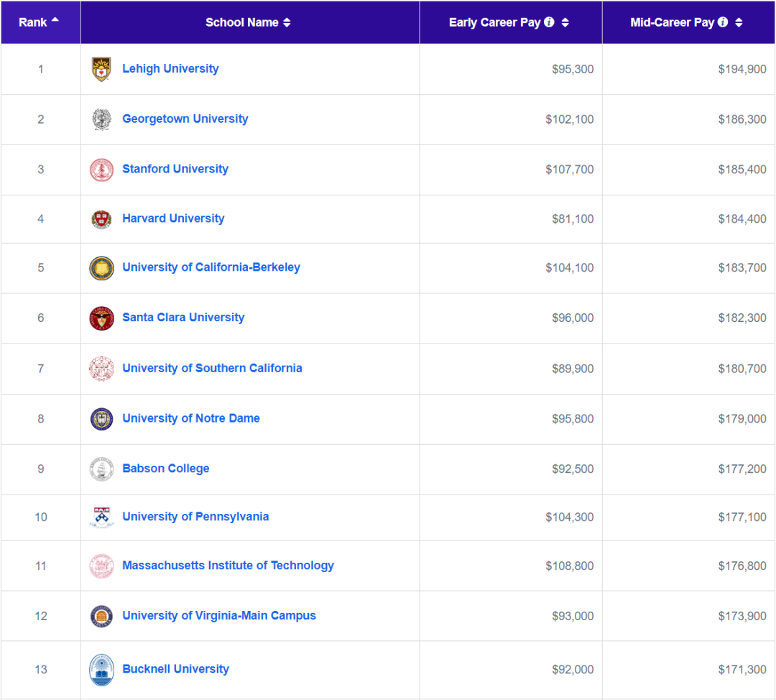The height and width of the screenshot is (700, 776).
Task: Click the Mid-Career Pay info icon
Action: coord(723,22)
